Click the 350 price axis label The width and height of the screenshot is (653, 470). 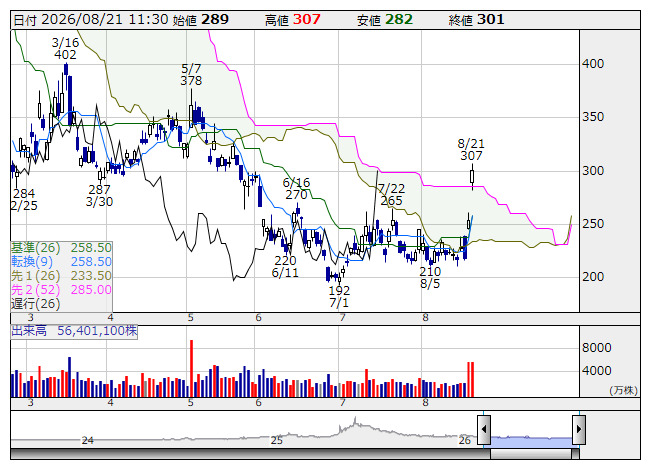pyautogui.click(x=593, y=117)
